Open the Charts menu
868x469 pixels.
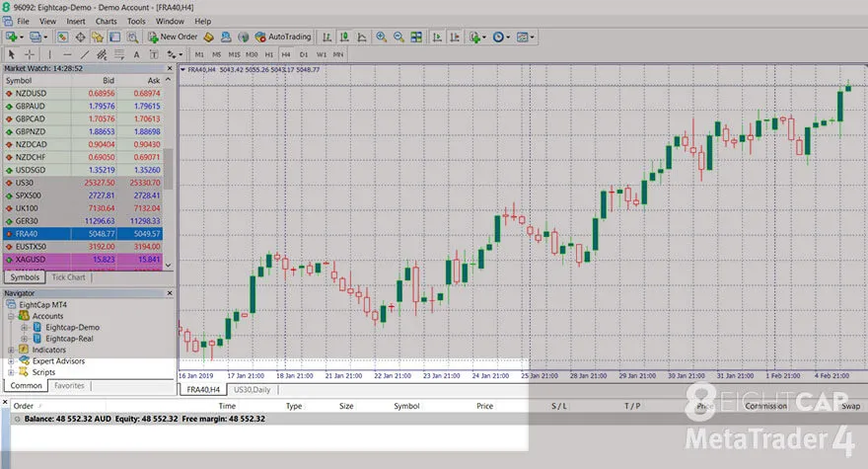(x=106, y=21)
